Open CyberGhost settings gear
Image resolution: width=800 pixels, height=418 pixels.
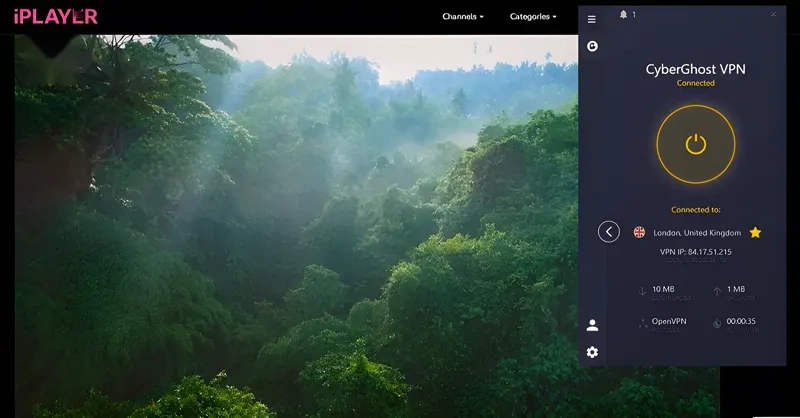click(592, 352)
